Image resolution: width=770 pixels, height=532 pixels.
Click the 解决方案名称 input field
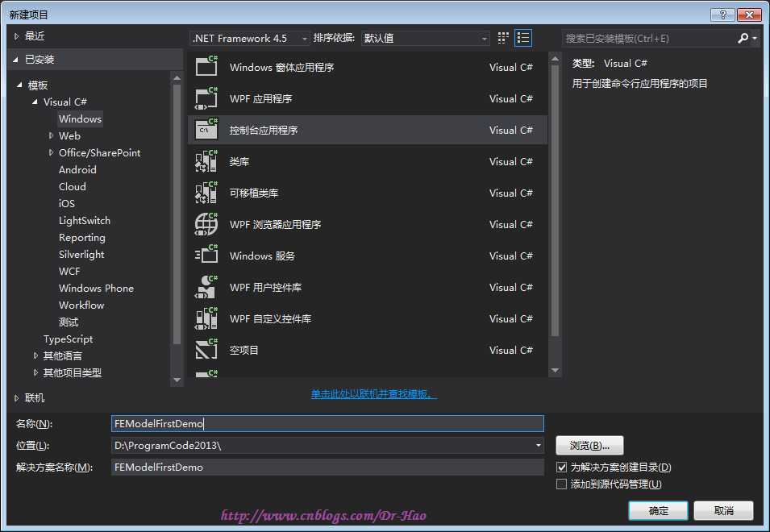[327, 467]
